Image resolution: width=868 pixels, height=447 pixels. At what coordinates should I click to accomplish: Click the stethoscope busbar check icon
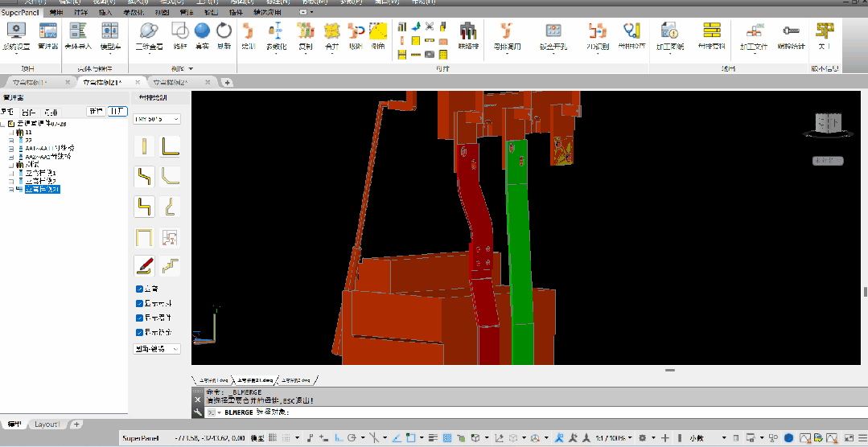(x=631, y=31)
